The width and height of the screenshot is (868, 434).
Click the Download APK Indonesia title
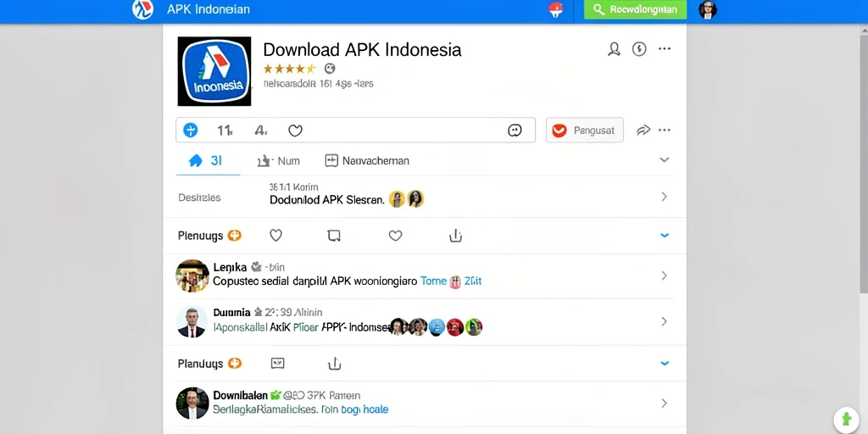pos(362,49)
